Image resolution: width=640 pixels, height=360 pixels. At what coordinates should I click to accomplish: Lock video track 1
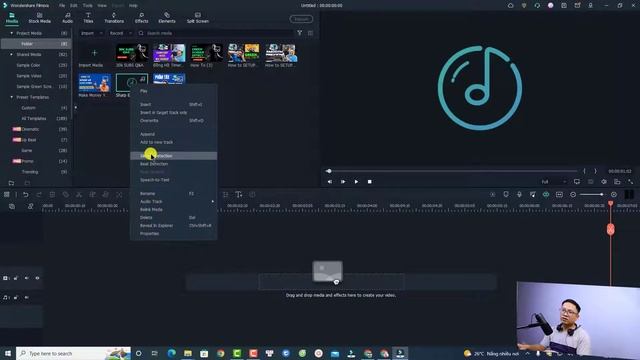click(16, 278)
